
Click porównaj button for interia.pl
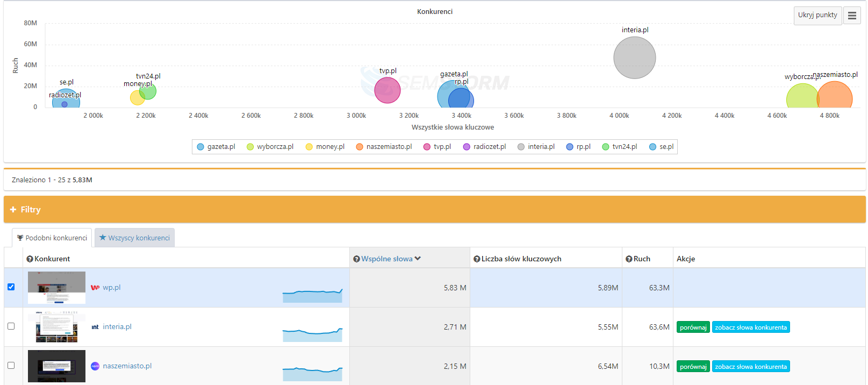pos(693,327)
